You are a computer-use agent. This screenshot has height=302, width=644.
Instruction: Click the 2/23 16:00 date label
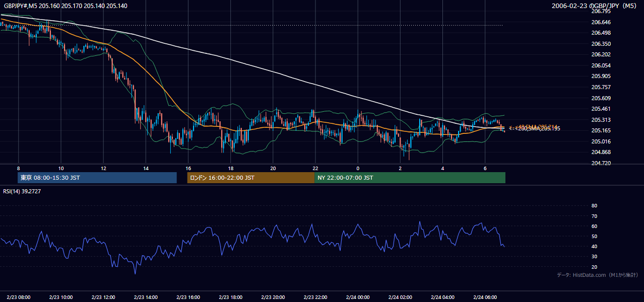click(188, 297)
